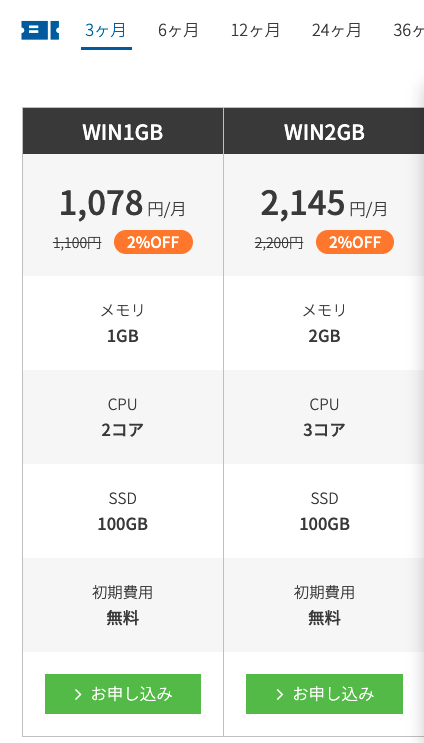The image size is (424, 743).
Task: Click the WIN1GB メモリ 1GB cell
Action: (x=123, y=323)
